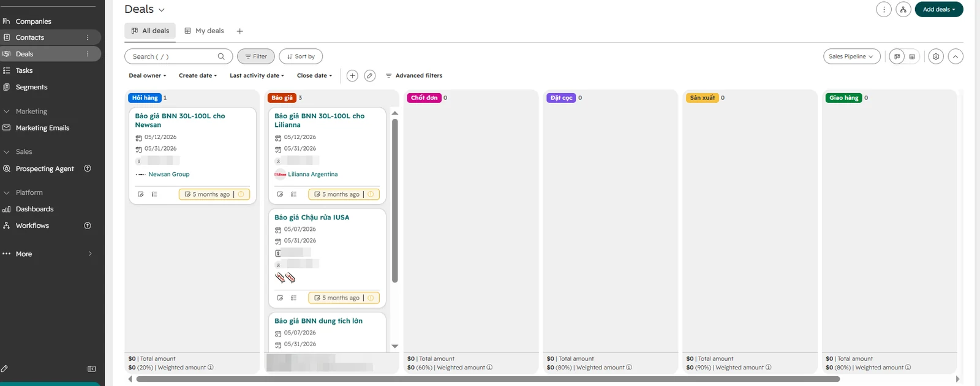Click the warning icon on the Newsan deal card

pos(241,194)
